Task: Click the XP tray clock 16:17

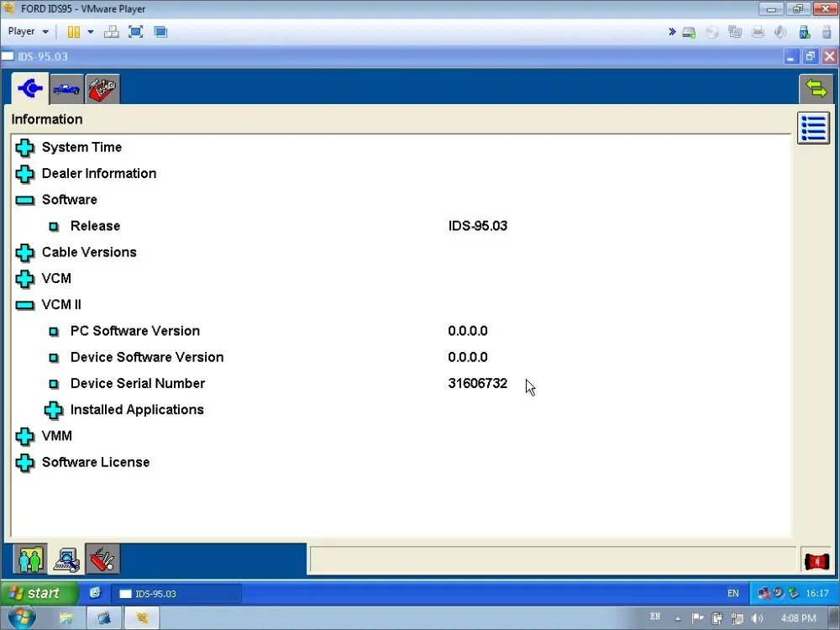Action: (817, 593)
